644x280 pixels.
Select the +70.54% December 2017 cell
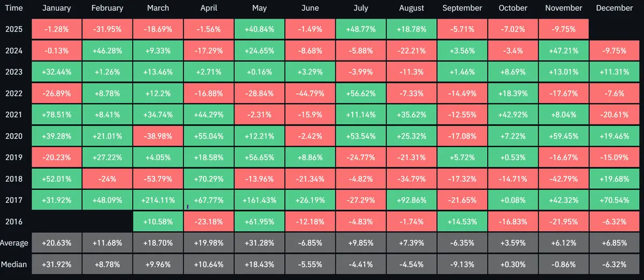point(614,200)
